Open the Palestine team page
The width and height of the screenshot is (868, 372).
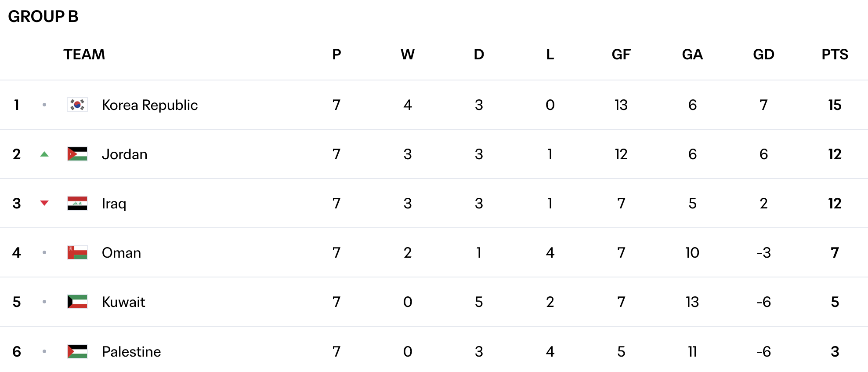tap(131, 352)
